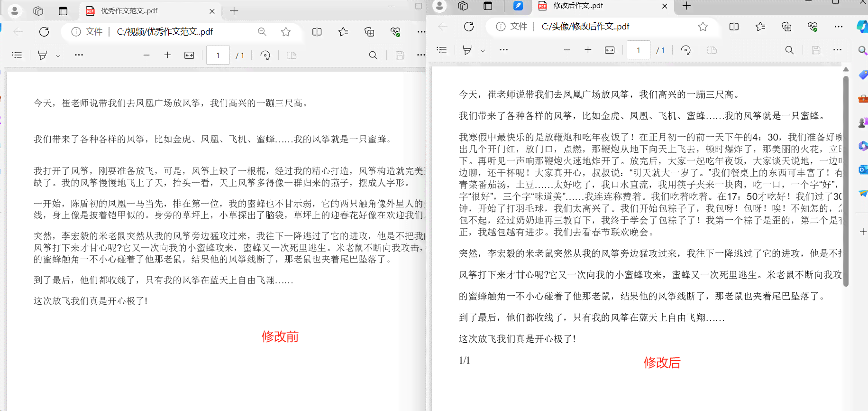Click fit to width in right PDF

tap(610, 50)
